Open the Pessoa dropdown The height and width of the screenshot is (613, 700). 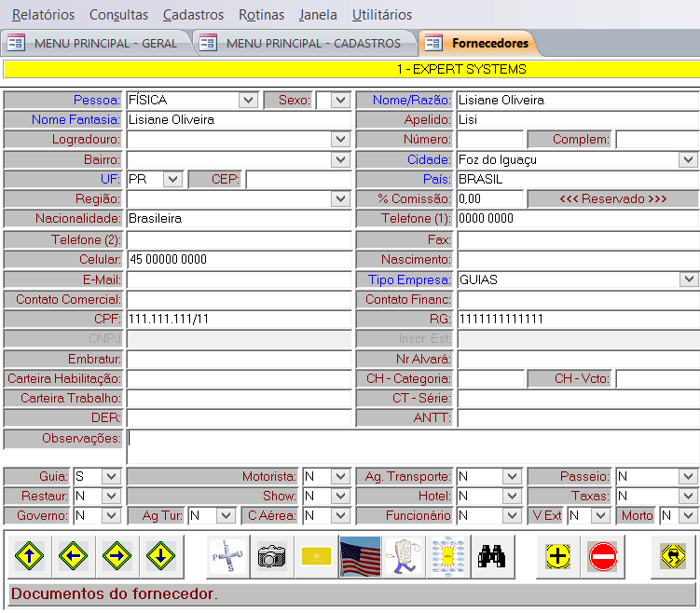247,101
